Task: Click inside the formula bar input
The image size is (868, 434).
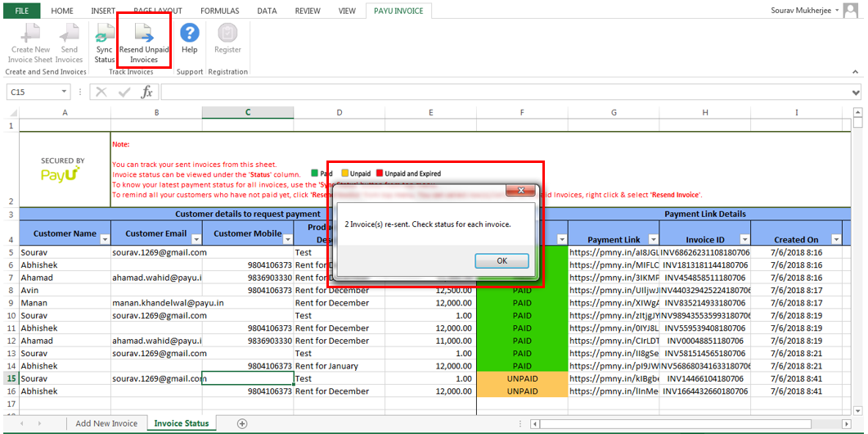Action: tap(506, 92)
